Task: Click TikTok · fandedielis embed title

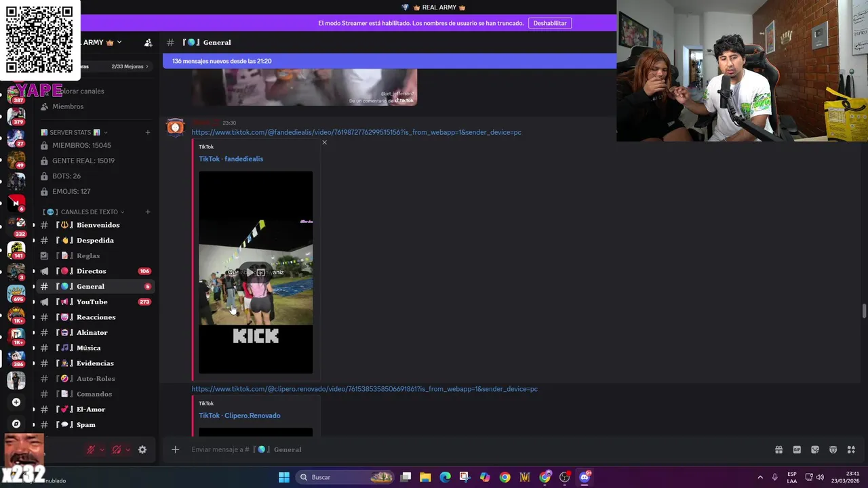Action: pos(231,159)
